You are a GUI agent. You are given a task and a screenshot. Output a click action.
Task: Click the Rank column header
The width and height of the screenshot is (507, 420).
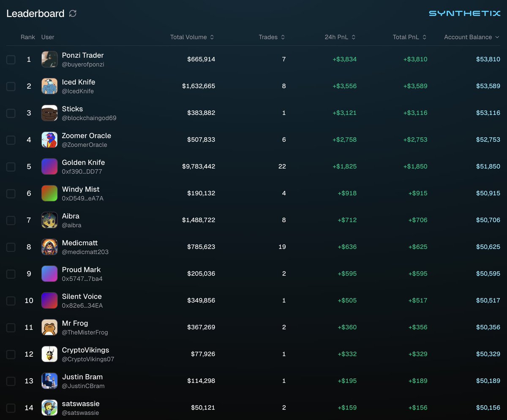[x=28, y=37]
